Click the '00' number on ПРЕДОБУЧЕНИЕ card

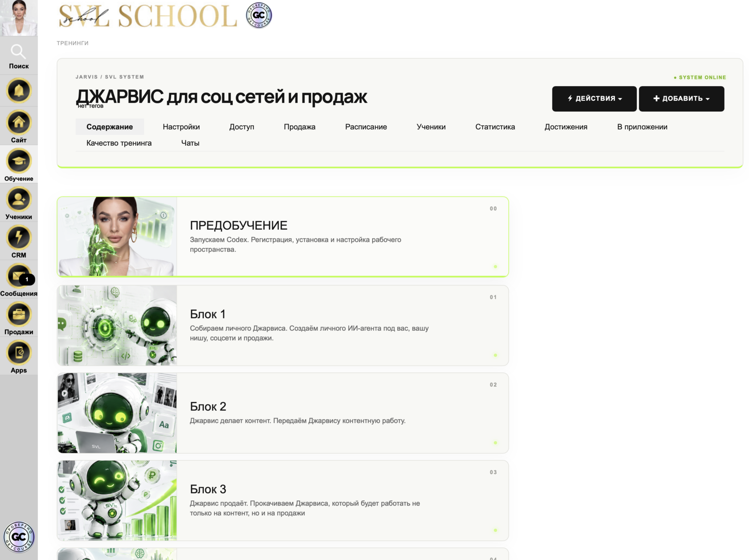(493, 209)
